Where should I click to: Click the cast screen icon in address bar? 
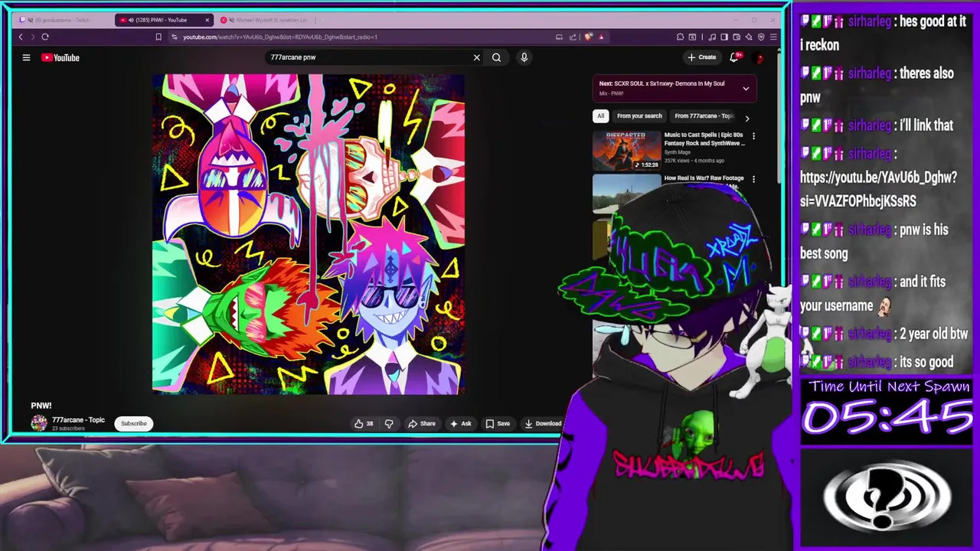click(x=559, y=37)
